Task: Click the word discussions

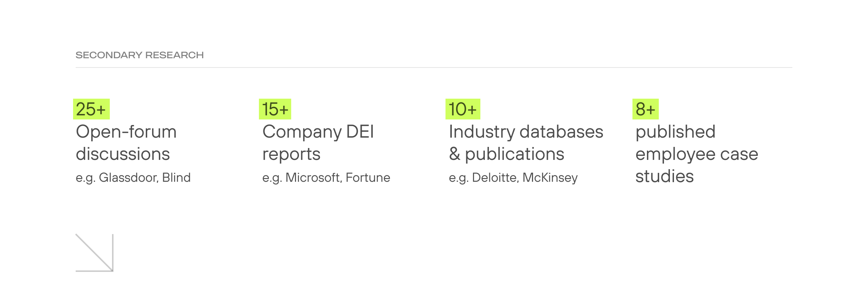Action: 123,154
